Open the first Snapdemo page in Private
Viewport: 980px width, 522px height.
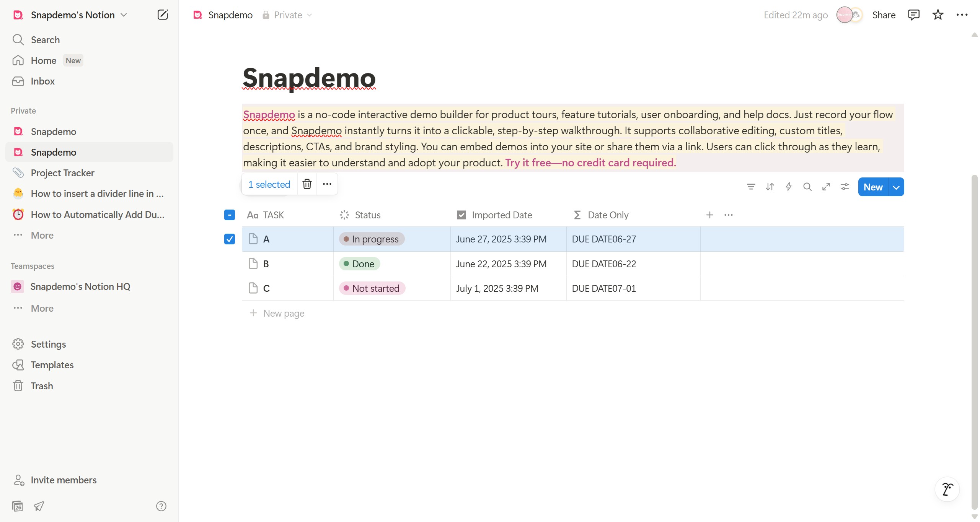pos(89,132)
